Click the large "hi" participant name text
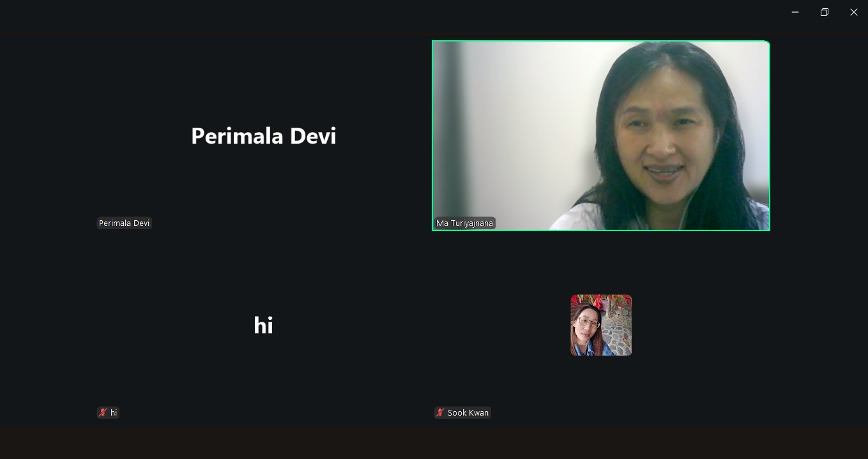The height and width of the screenshot is (459, 868). pos(263,326)
